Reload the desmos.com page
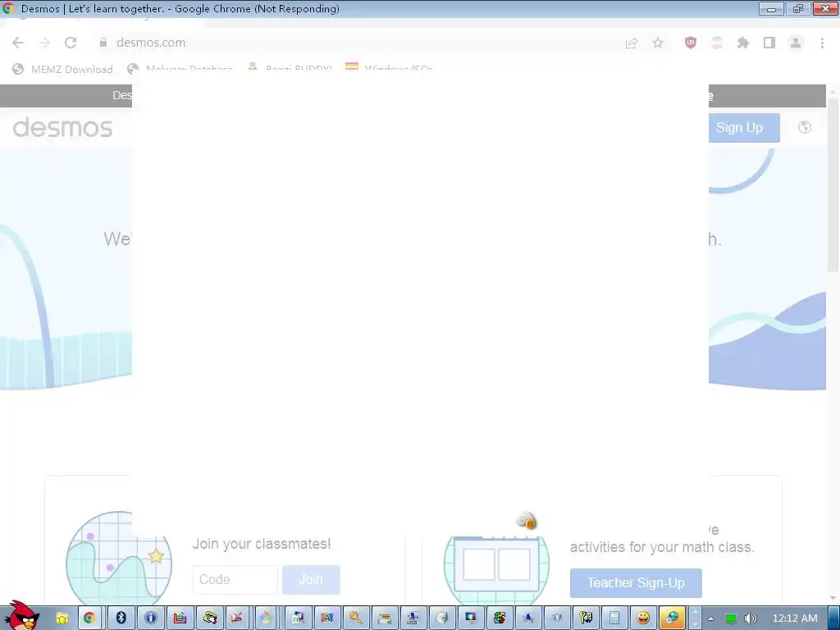The width and height of the screenshot is (840, 630). (x=71, y=43)
